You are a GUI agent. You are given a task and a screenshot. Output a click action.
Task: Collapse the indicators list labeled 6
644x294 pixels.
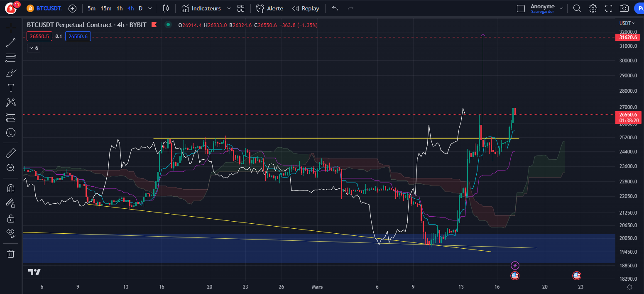point(33,48)
